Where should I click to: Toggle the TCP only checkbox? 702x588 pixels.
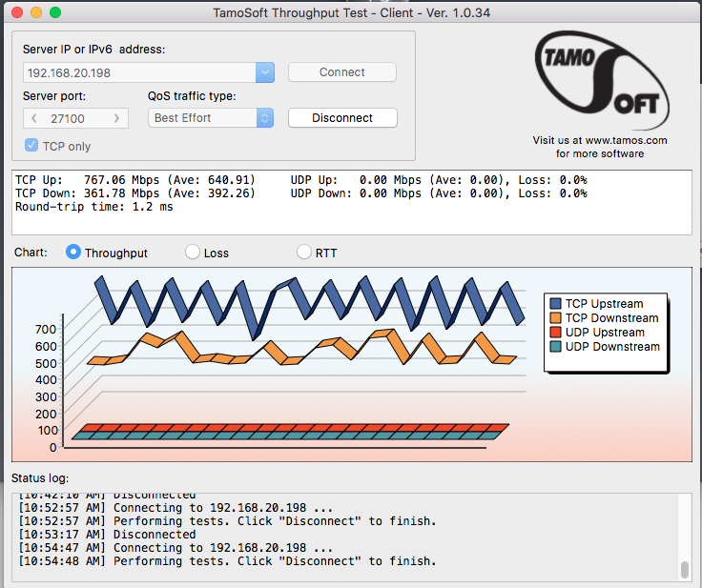[x=31, y=145]
